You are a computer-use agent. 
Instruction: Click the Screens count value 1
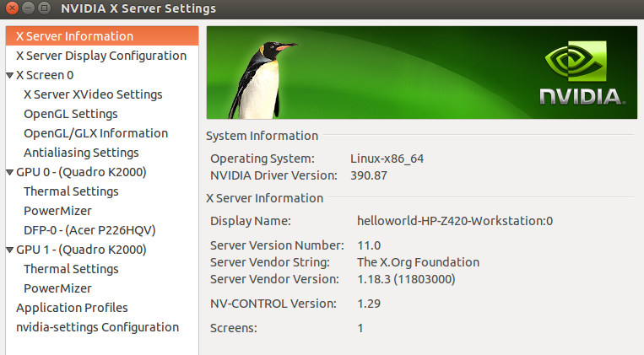pos(360,328)
